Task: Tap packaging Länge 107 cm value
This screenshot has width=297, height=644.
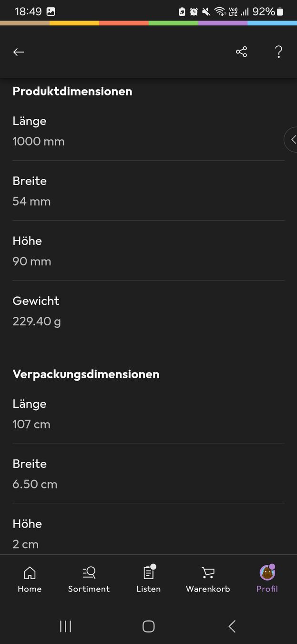Action: point(31,424)
